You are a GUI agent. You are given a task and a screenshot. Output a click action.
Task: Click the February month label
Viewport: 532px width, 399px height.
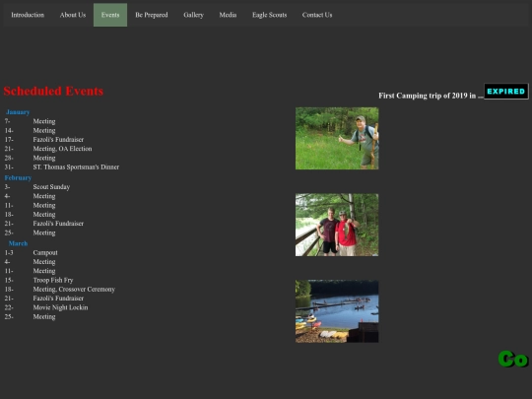pyautogui.click(x=18, y=177)
